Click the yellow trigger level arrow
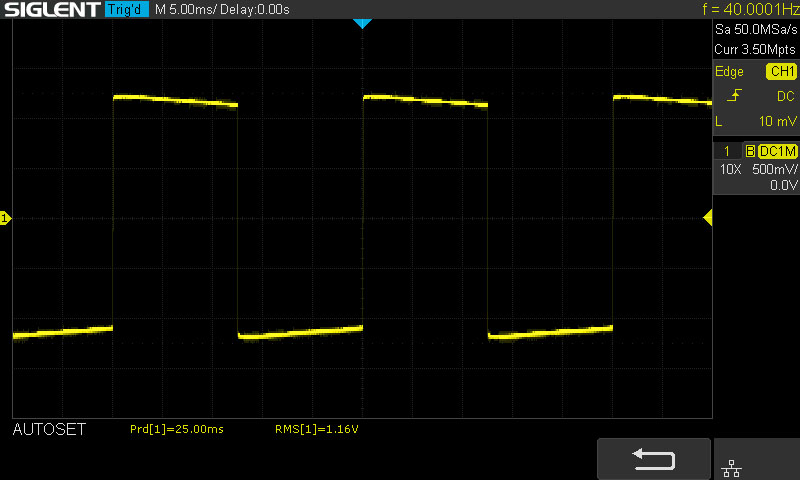This screenshot has height=480, width=800. tap(708, 218)
